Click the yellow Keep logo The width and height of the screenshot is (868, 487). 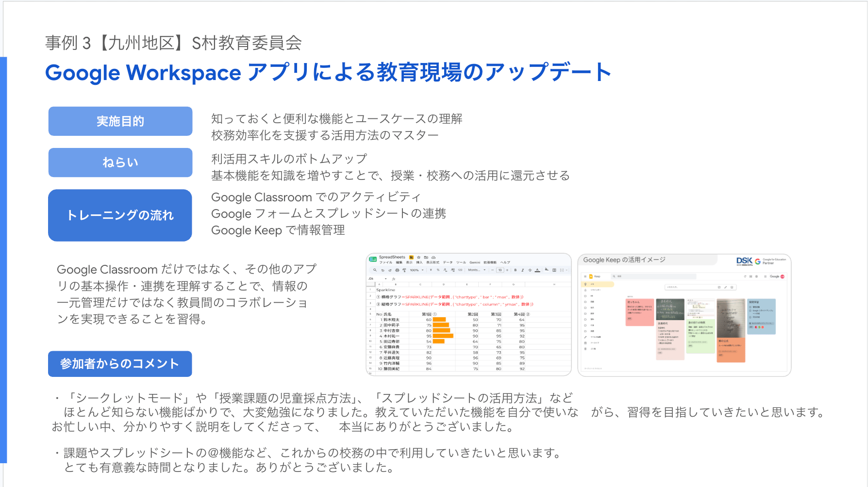(x=591, y=276)
